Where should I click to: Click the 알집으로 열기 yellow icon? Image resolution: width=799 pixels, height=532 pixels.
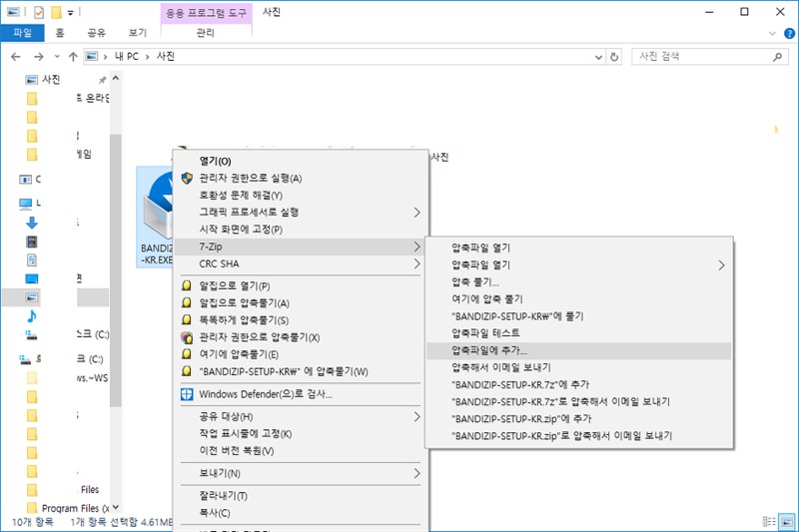tap(186, 285)
